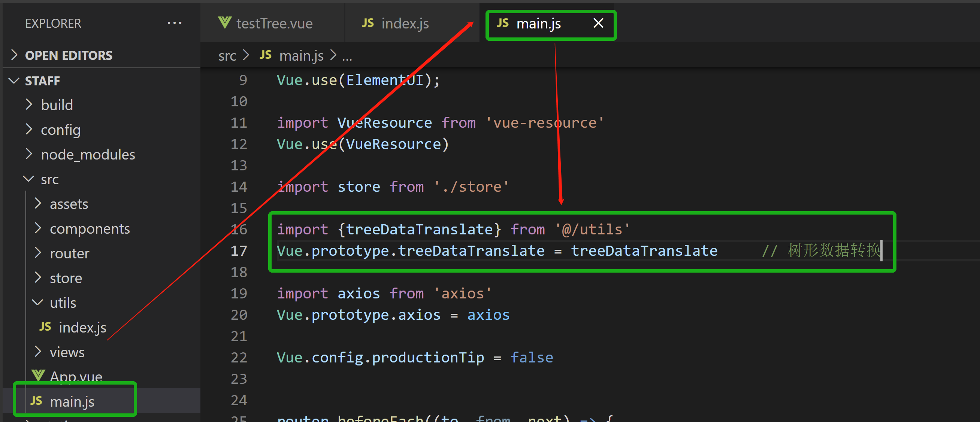Image resolution: width=980 pixels, height=422 pixels.
Task: Close the main.js editor tab
Action: coord(598,23)
